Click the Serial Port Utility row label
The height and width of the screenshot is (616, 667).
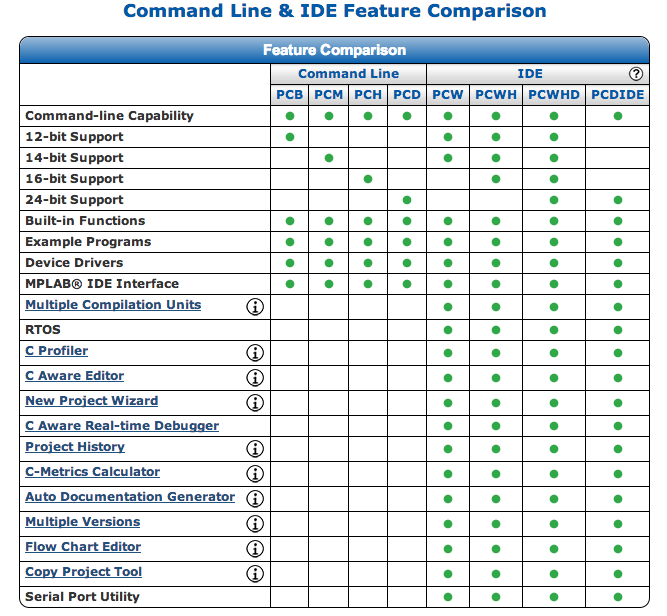(x=83, y=597)
